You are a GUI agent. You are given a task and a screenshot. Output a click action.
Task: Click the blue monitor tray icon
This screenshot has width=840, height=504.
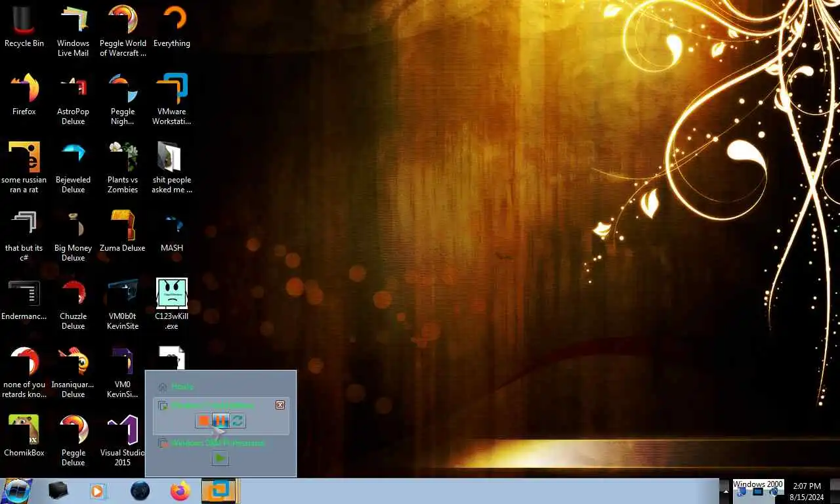coord(758,492)
